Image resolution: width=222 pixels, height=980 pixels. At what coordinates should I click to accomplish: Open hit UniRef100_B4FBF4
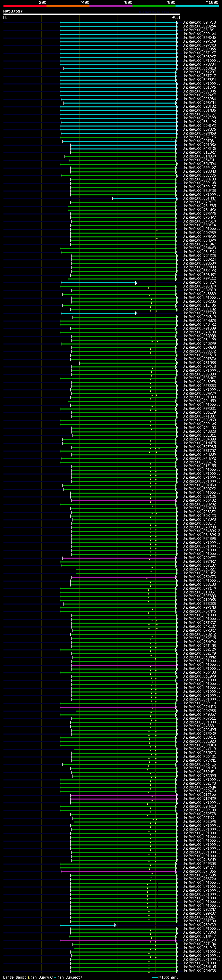(x=199, y=80)
